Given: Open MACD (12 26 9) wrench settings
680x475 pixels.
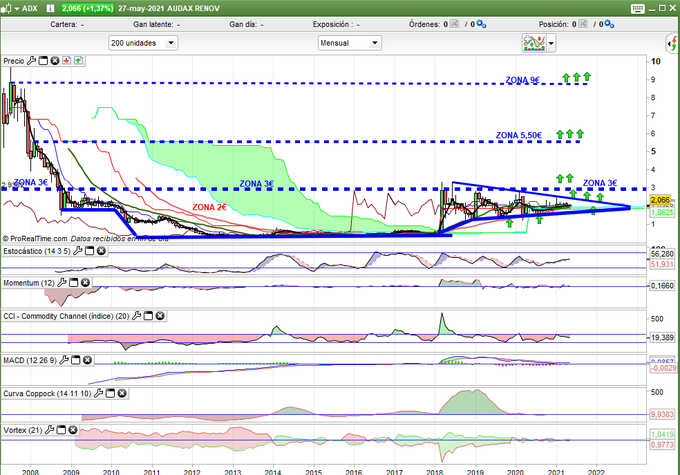Looking at the screenshot, I should (64, 360).
